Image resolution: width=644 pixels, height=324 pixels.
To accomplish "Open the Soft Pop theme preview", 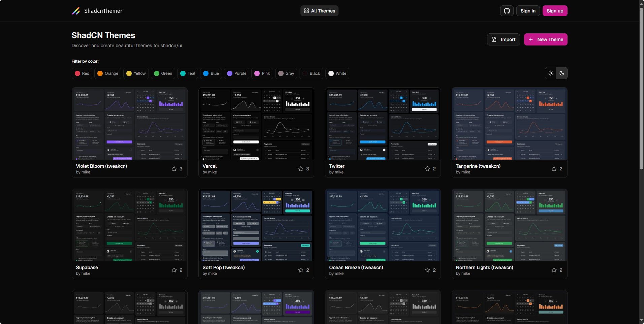I will [x=256, y=225].
